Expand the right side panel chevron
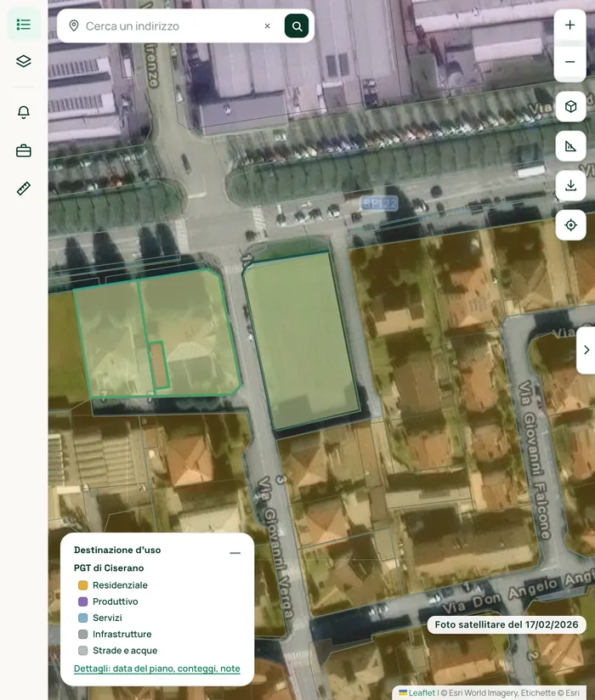 click(x=586, y=350)
